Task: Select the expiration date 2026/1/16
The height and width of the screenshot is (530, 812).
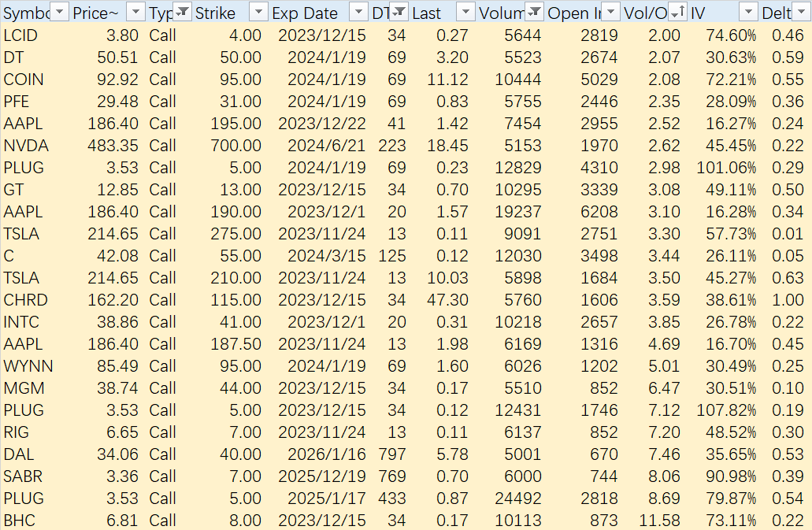Action: (327, 454)
